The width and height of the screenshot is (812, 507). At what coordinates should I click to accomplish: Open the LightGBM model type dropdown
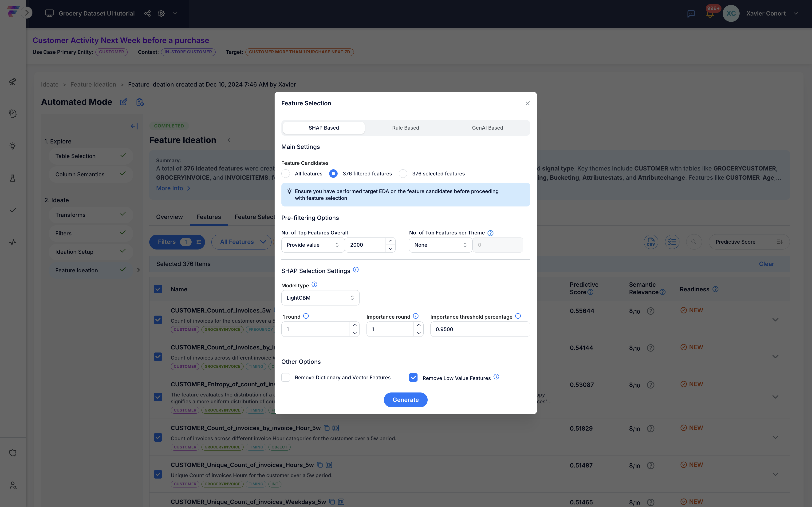[320, 298]
